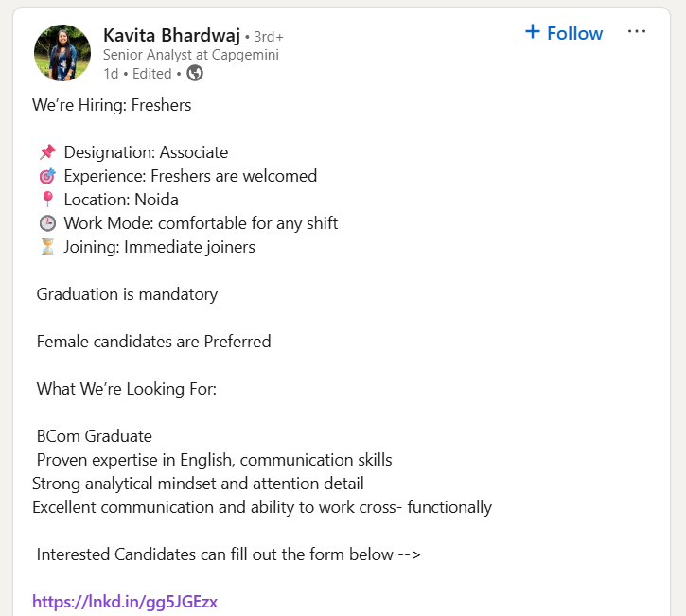
Task: Open the lnkd.in/gg5JGEzx form link
Action: pyautogui.click(x=125, y=601)
